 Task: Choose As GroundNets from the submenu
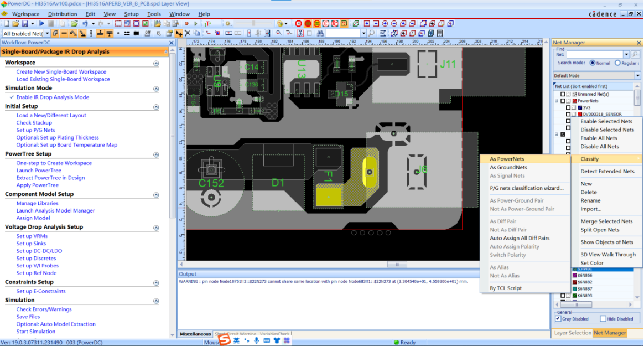click(508, 167)
